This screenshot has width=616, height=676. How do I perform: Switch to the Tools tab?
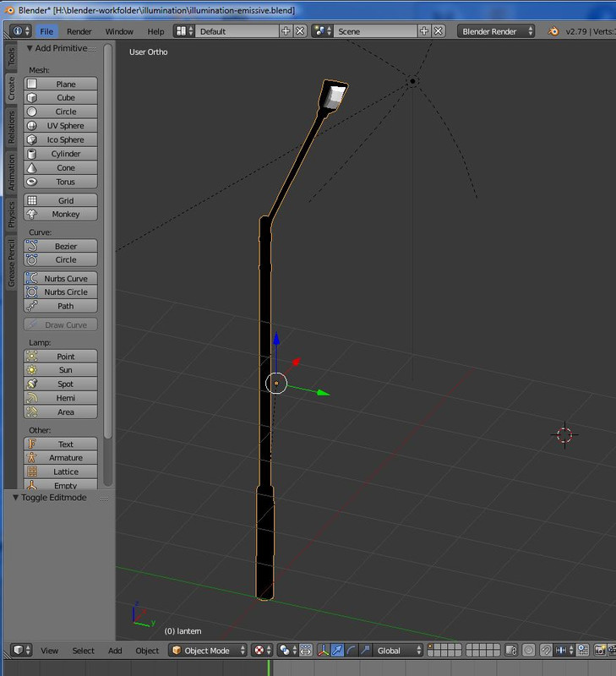coord(11,57)
